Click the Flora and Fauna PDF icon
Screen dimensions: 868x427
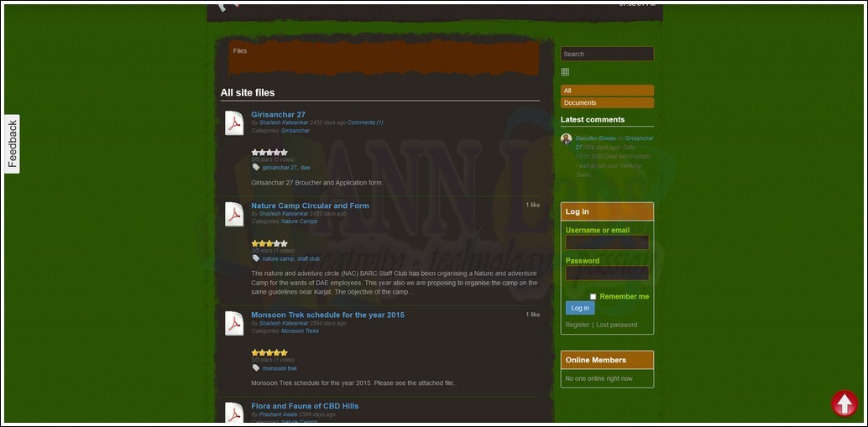tap(233, 413)
